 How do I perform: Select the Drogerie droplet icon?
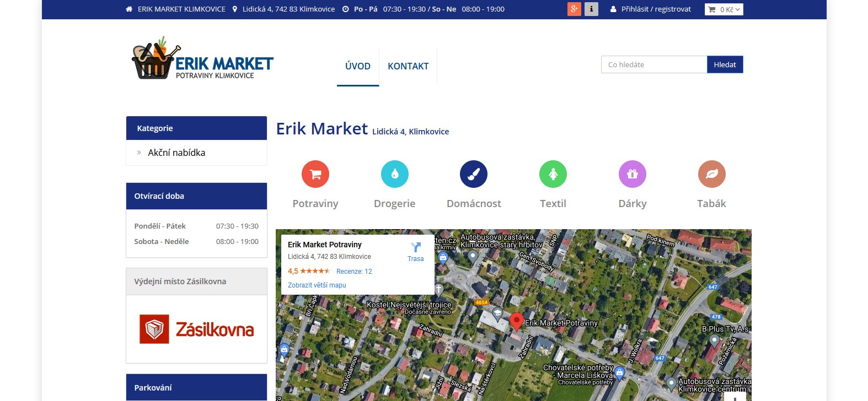click(x=395, y=174)
